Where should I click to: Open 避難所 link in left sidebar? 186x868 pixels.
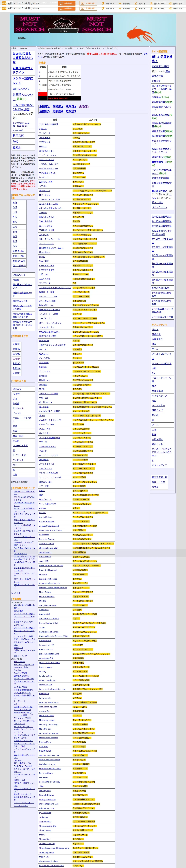17,147
